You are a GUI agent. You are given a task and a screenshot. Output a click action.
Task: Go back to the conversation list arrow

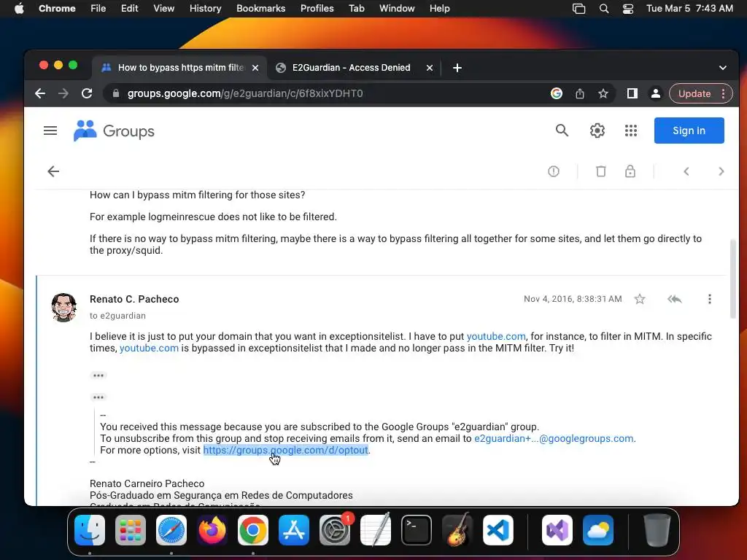[53, 171]
